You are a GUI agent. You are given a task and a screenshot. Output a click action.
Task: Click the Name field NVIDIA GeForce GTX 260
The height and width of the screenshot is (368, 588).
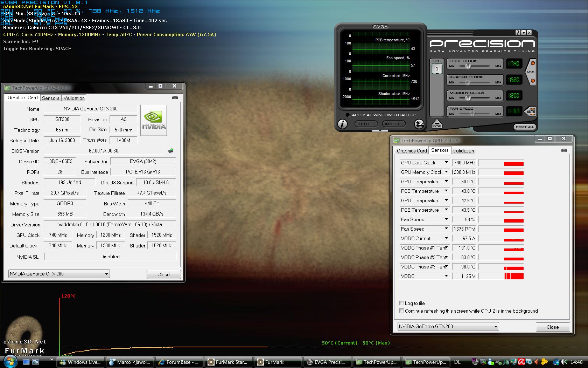click(x=91, y=109)
